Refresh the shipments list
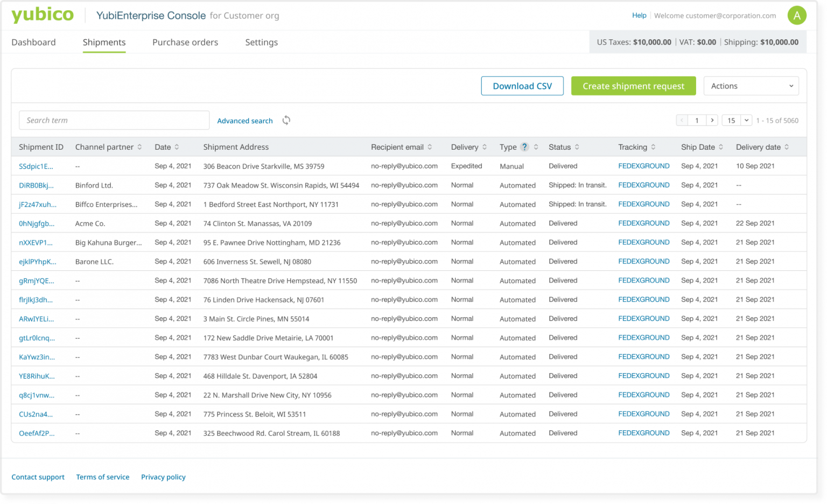Image resolution: width=827 pixels, height=504 pixels. tap(286, 120)
